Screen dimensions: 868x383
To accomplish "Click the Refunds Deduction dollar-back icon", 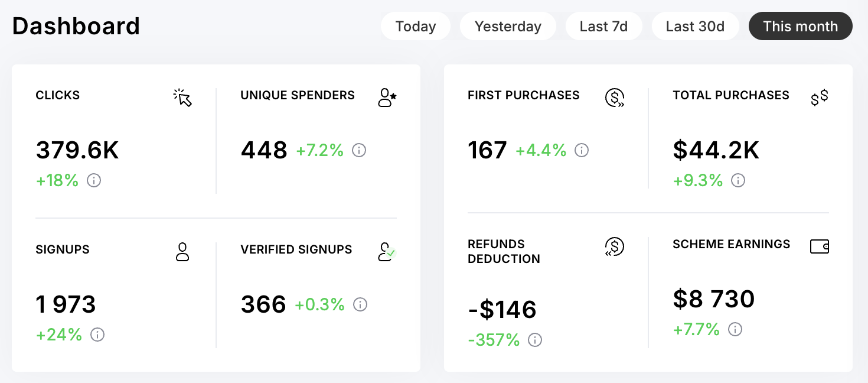I will (x=615, y=246).
